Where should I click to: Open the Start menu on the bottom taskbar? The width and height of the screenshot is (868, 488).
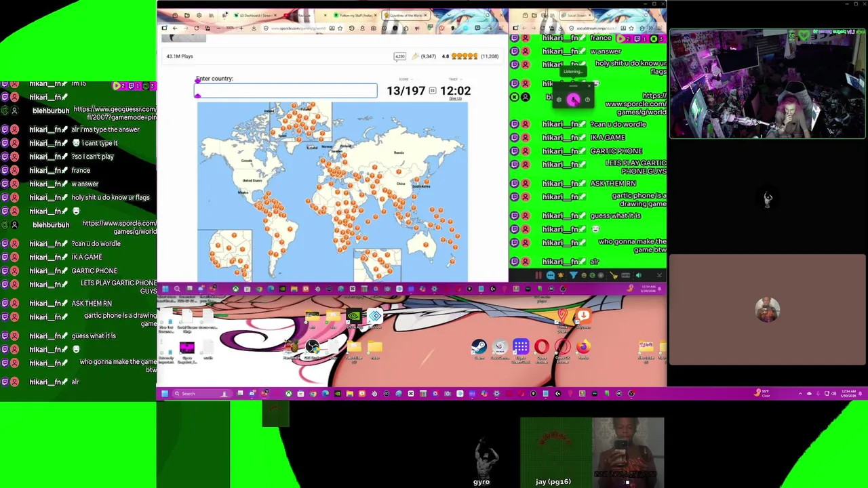(165, 393)
